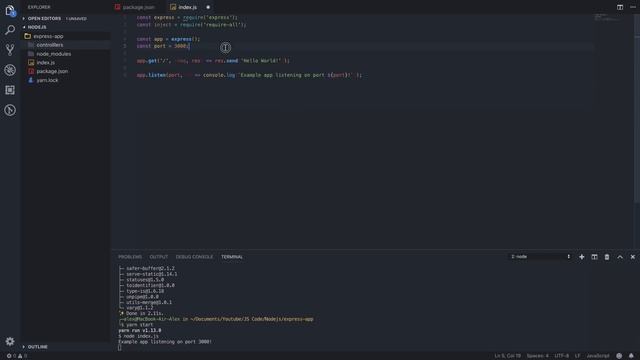Expand the node_modules folder

(53, 54)
